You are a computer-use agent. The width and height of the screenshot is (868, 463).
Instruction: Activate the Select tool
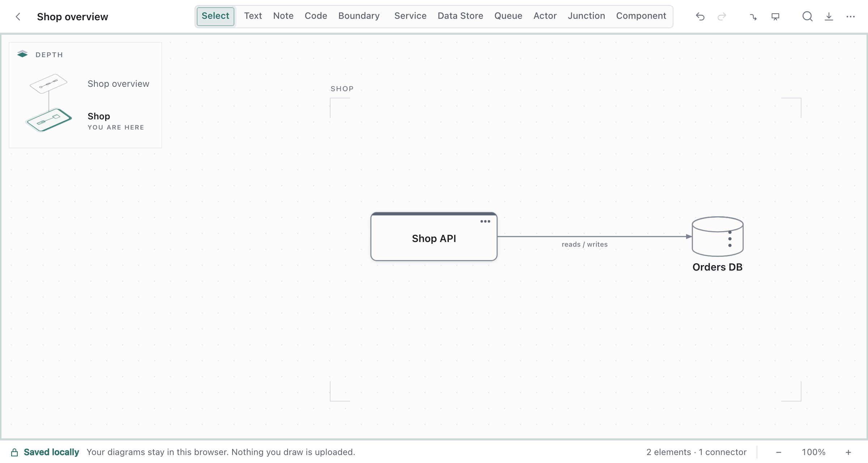(x=216, y=16)
